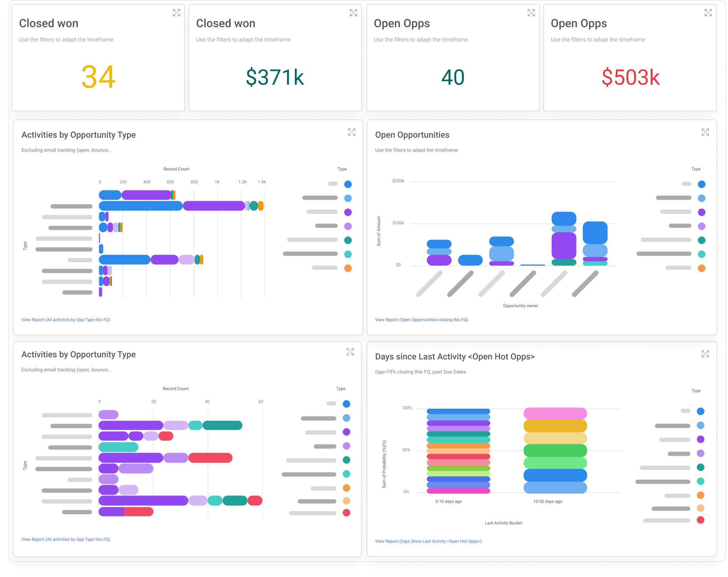Click the orange legend dot in Open Opportunities

click(701, 268)
